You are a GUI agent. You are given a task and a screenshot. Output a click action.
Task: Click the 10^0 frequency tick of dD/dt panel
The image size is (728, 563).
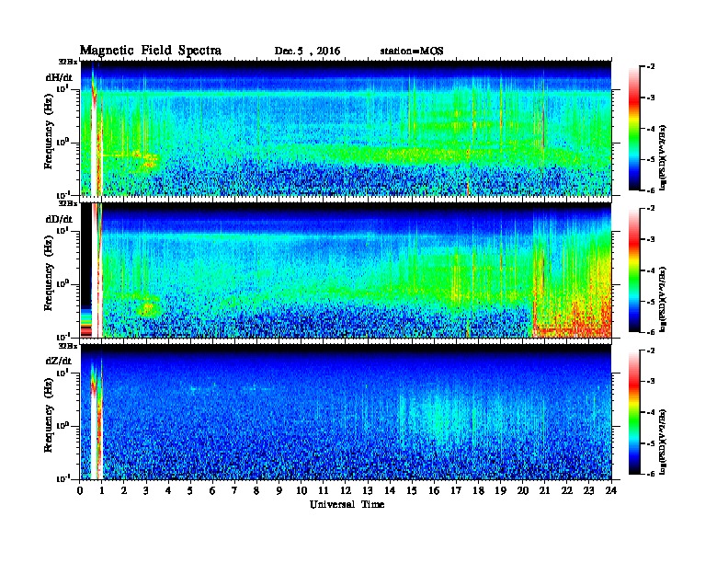[x=63, y=284]
